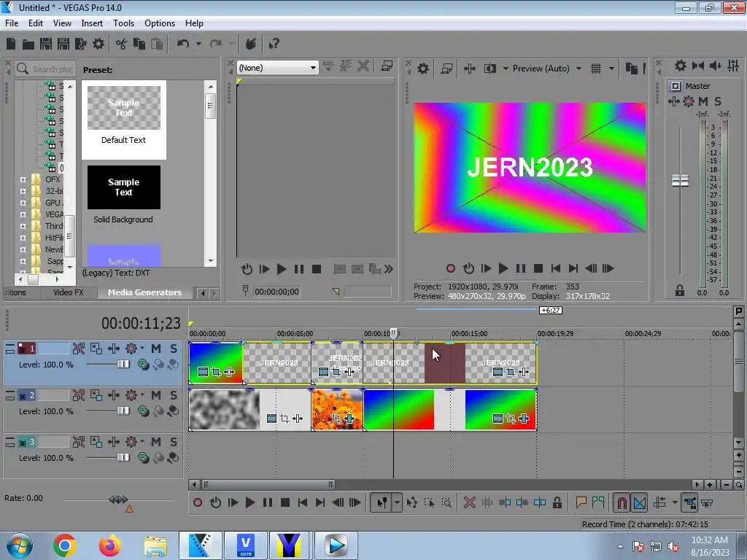Viewport: 747px width, 560px height.
Task: Open a project using the folder icon
Action: point(28,44)
